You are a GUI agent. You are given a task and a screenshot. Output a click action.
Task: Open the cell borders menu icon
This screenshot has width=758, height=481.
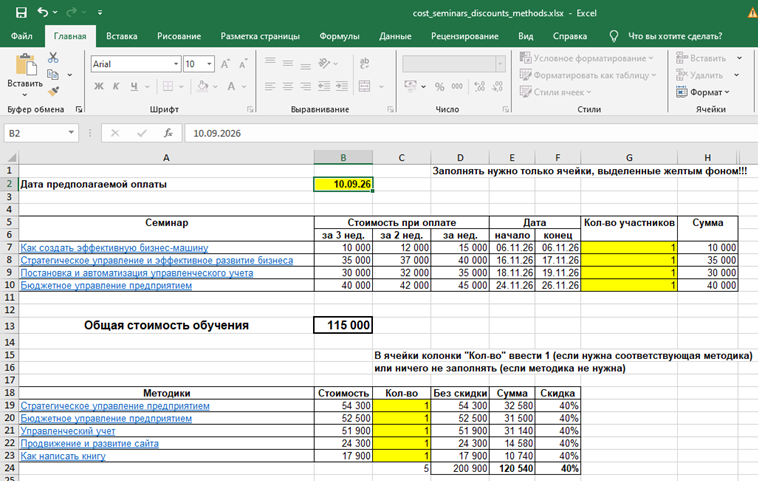pos(168,87)
